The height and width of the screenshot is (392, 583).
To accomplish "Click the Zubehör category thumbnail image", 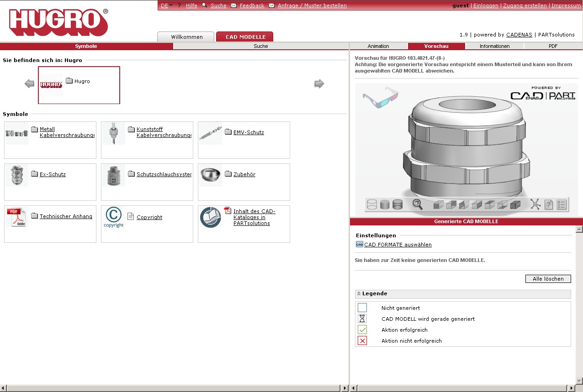I will [x=211, y=176].
